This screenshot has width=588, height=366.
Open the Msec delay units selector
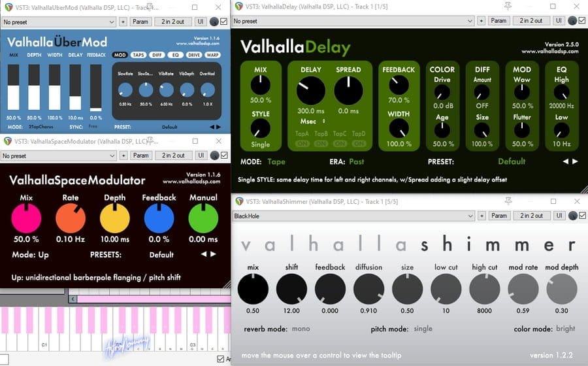pyautogui.click(x=313, y=121)
